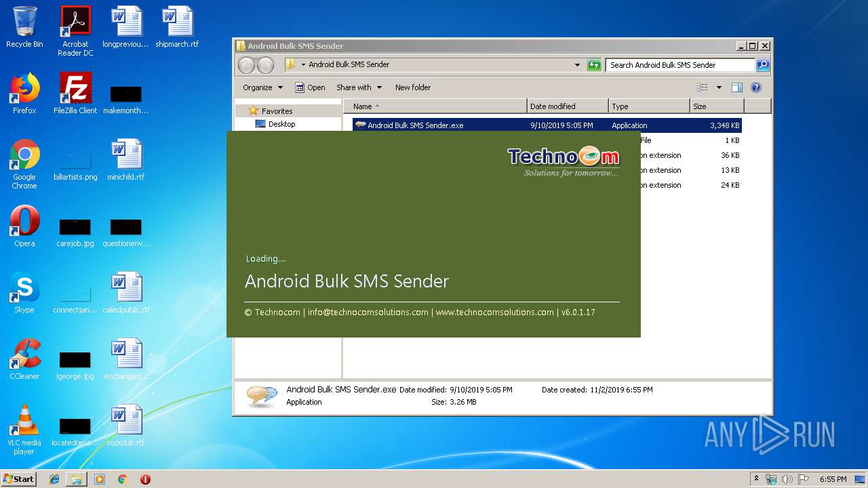Expand the address bar history dropdown
The image size is (868, 488).
coord(577,65)
